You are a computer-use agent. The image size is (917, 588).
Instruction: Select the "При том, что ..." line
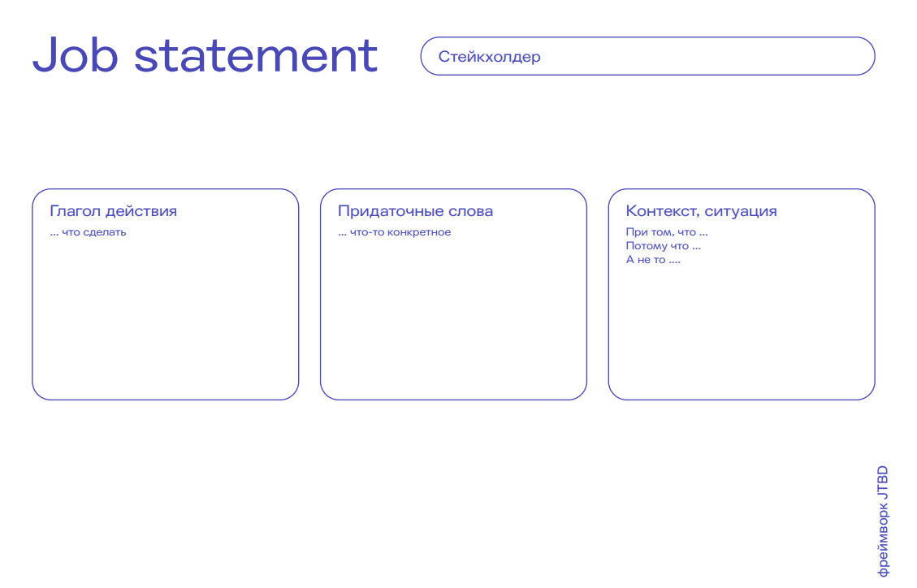[x=666, y=232]
